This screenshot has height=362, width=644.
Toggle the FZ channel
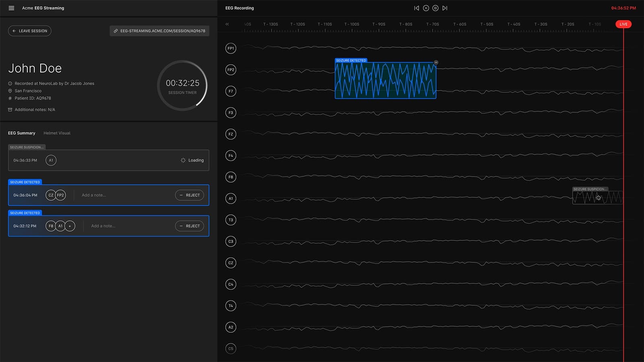tap(231, 134)
